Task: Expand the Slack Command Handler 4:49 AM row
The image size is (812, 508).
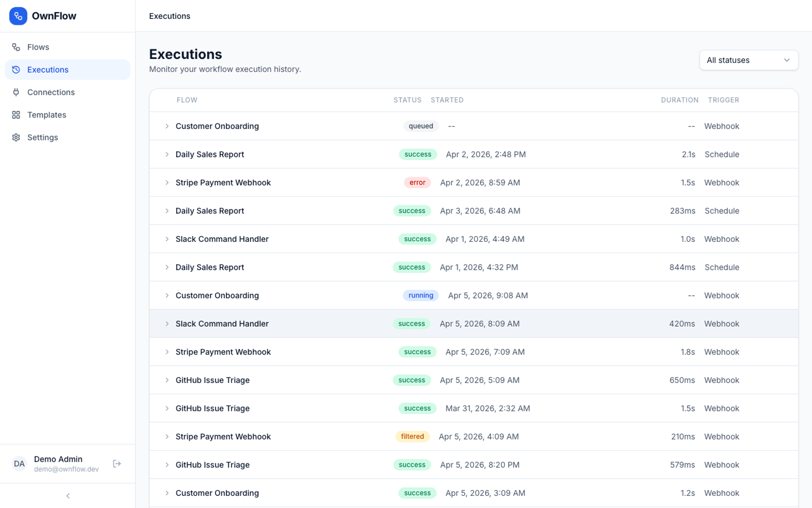Action: (x=167, y=239)
